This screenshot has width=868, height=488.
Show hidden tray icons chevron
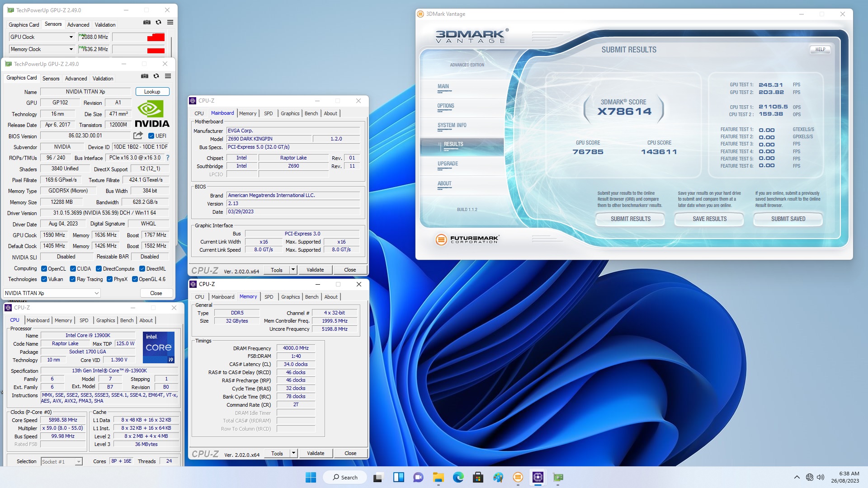tap(797, 477)
